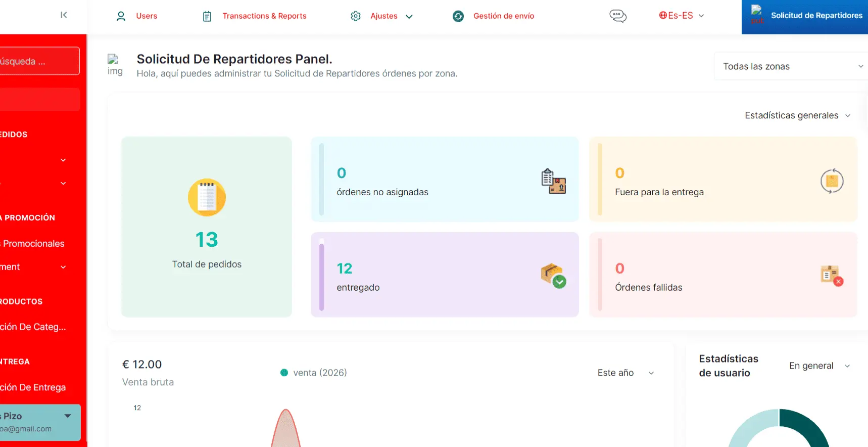
Task: Open the chat messages bubble icon
Action: (x=617, y=16)
